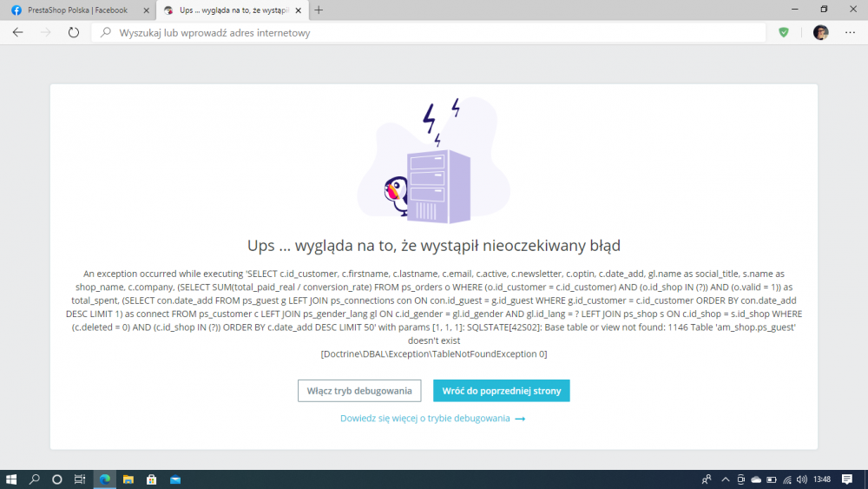Image resolution: width=868 pixels, height=489 pixels.
Task: Click the server error illustration
Action: point(433,161)
